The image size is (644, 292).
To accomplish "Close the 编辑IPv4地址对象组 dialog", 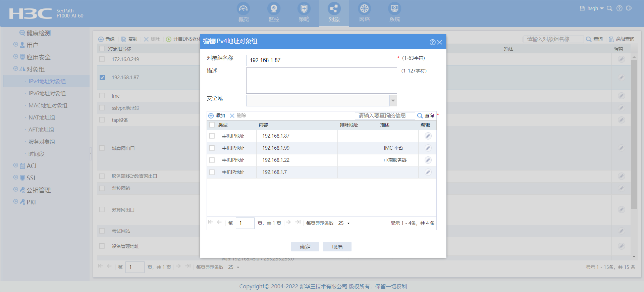I will point(439,42).
